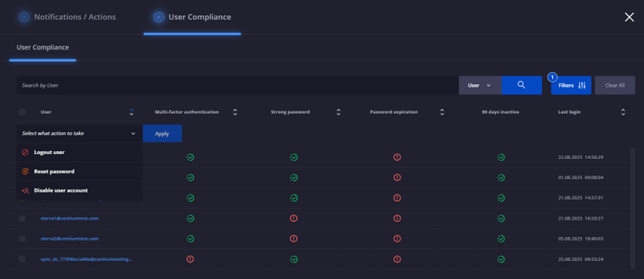The width and height of the screenshot is (644, 279).
Task: Click strong password alert for sierra1@centiumtest.com
Action: 293,218
